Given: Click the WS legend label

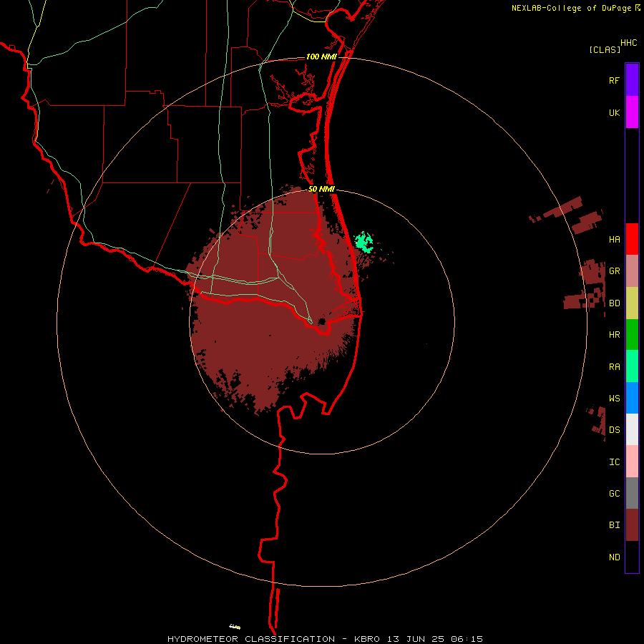Looking at the screenshot, I should pyautogui.click(x=614, y=398).
